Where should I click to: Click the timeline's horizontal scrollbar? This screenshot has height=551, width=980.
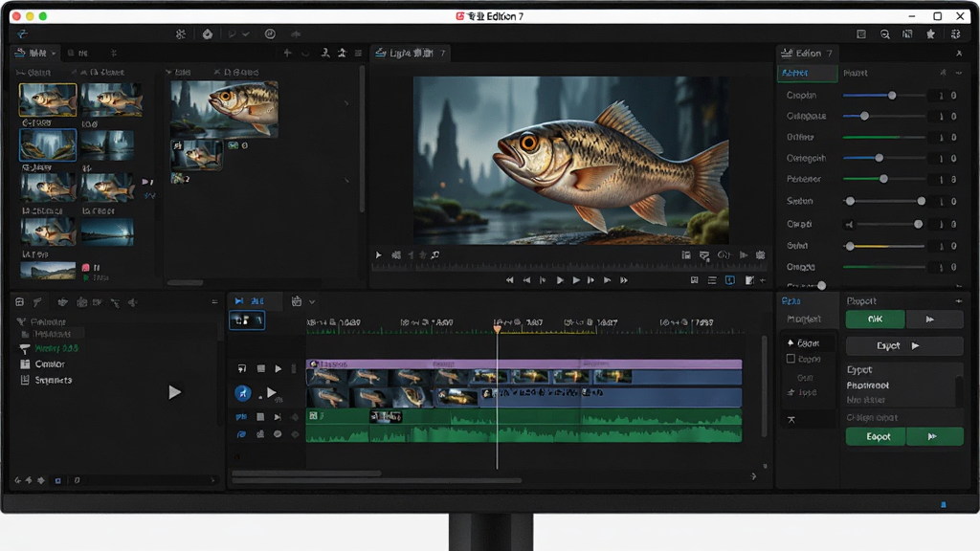377,480
